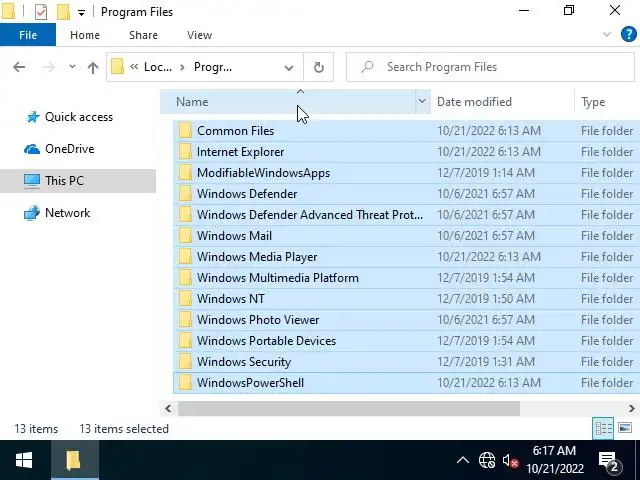Sort by the Type column header
This screenshot has width=640, height=480.
pos(607,102)
